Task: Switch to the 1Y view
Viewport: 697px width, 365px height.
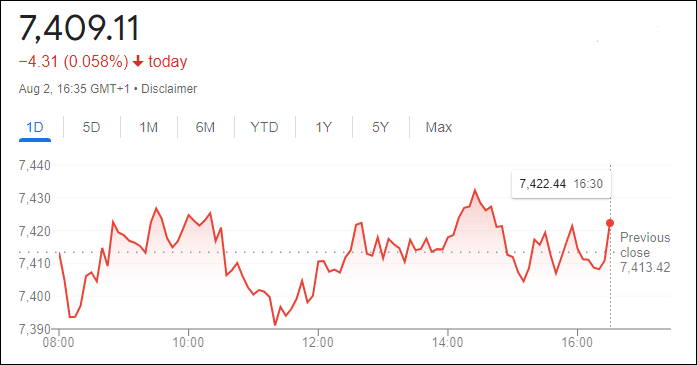Action: click(323, 128)
